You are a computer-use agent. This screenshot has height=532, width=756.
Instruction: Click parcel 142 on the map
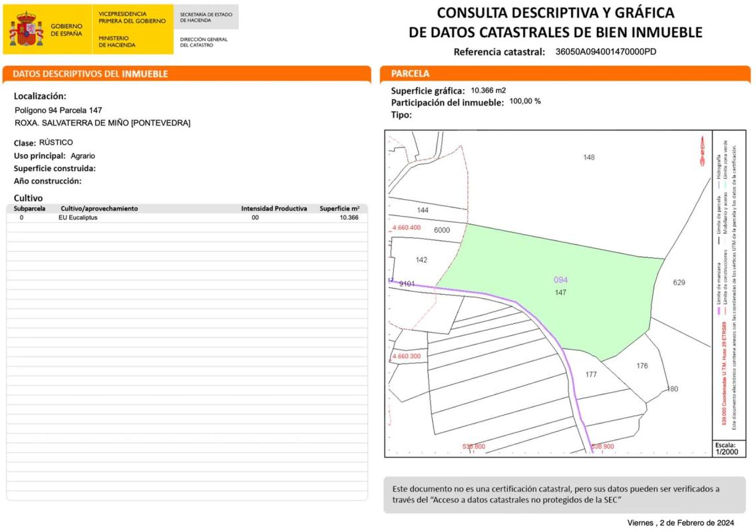click(x=421, y=260)
